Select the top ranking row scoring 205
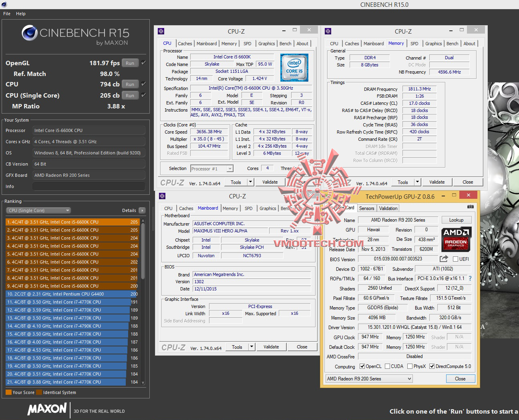Image resolution: width=519 pixels, height=420 pixels. point(72,222)
